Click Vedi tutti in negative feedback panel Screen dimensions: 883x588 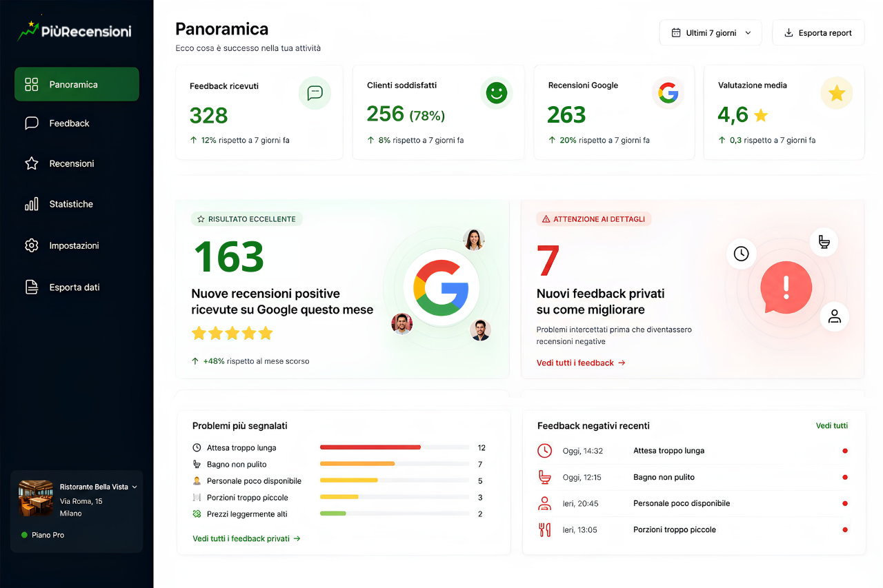coord(832,425)
